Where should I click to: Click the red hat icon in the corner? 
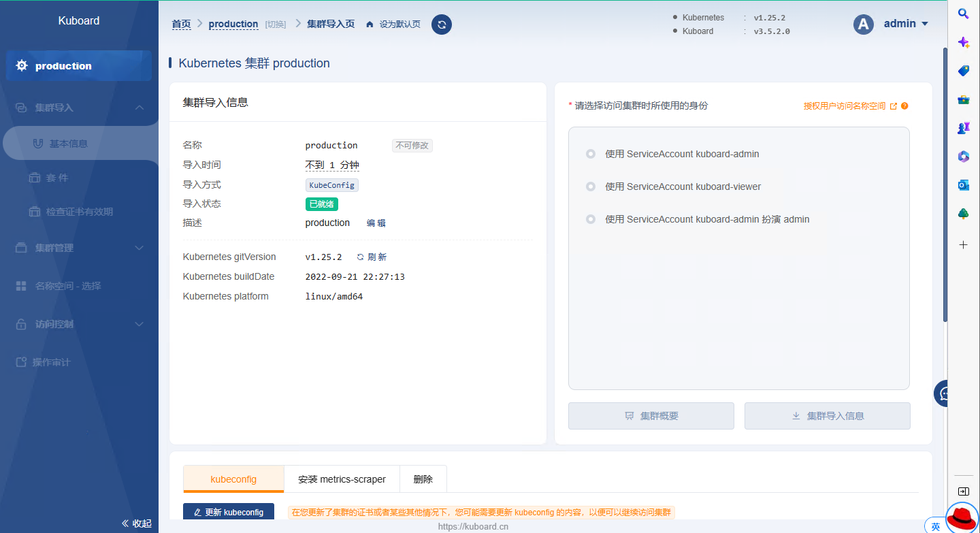pos(962,517)
